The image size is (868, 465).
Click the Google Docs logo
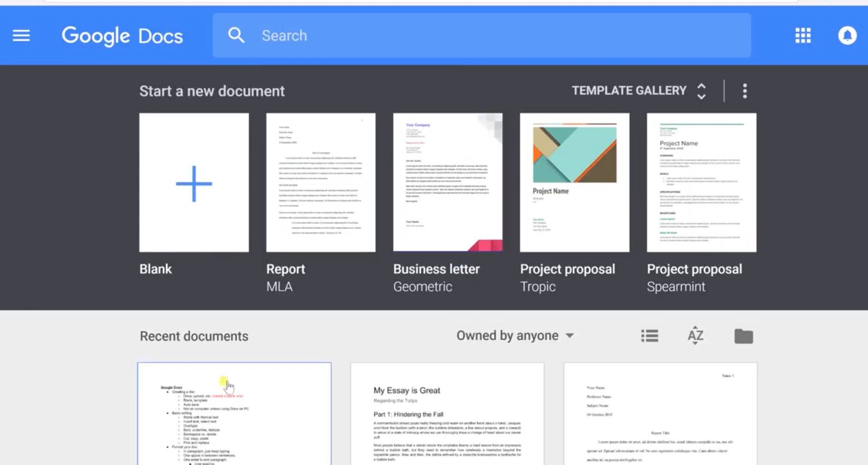coord(122,36)
